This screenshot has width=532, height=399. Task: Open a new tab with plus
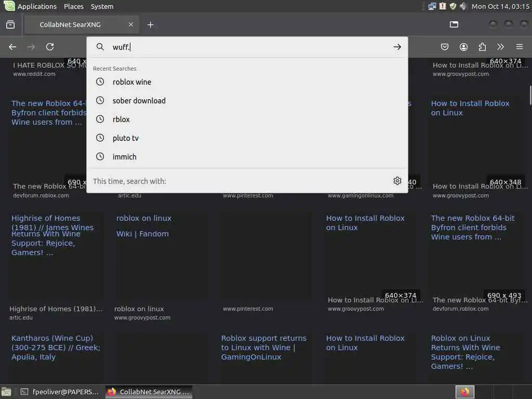pos(150,24)
